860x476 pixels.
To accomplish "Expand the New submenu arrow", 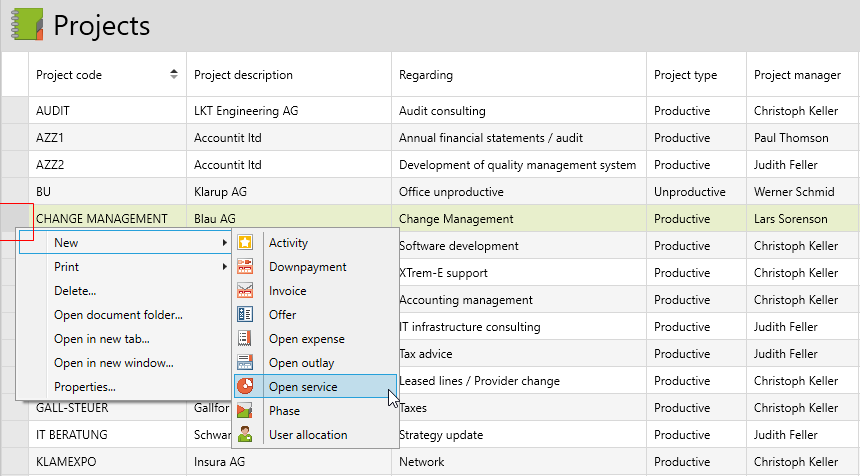I will (224, 243).
